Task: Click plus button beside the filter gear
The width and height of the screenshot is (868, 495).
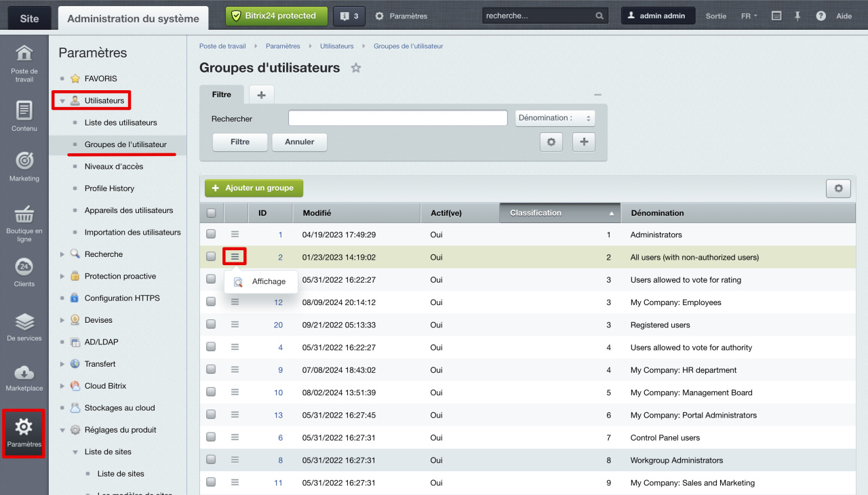Action: [584, 142]
